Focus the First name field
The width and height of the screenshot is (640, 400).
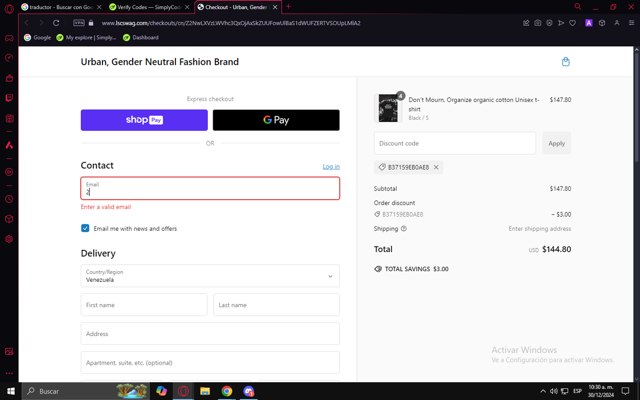point(144,305)
